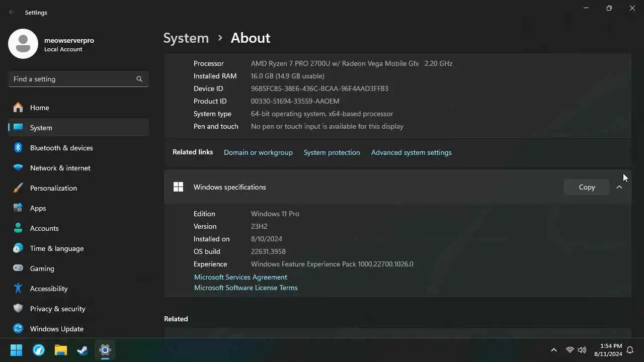Show hidden tray icons chevron
The height and width of the screenshot is (362, 644).
554,350
